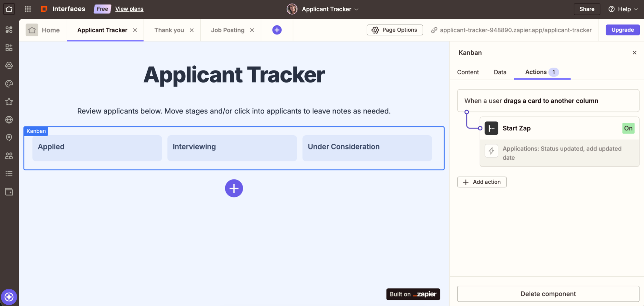Click the orange Interfaces logo
The width and height of the screenshot is (644, 306).
[x=44, y=9]
